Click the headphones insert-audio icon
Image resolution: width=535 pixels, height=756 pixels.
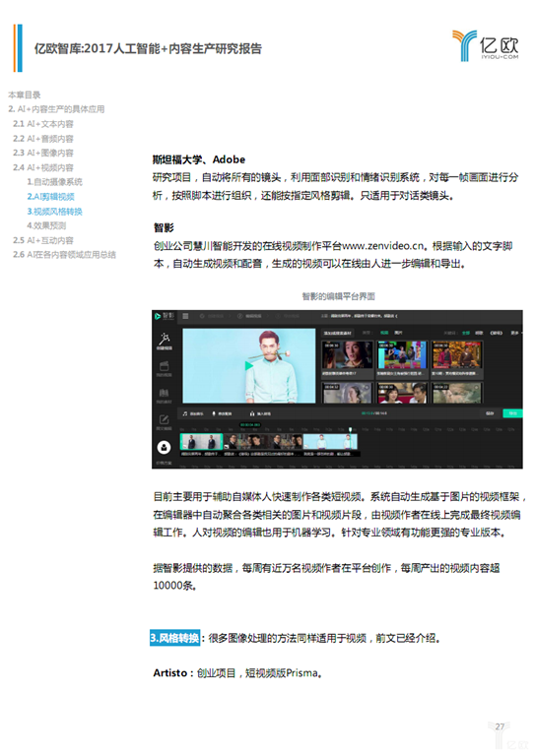point(252,413)
